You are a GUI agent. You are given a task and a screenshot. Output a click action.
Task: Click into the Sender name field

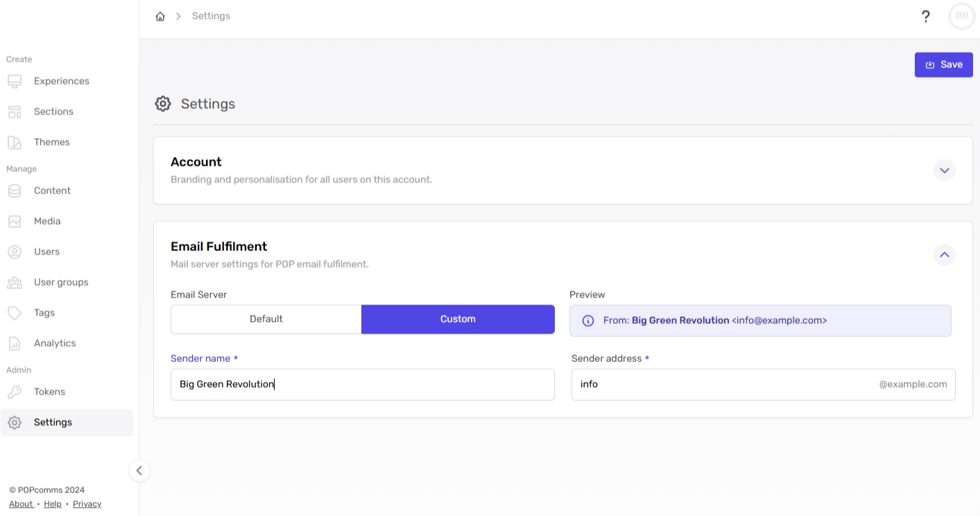(363, 384)
